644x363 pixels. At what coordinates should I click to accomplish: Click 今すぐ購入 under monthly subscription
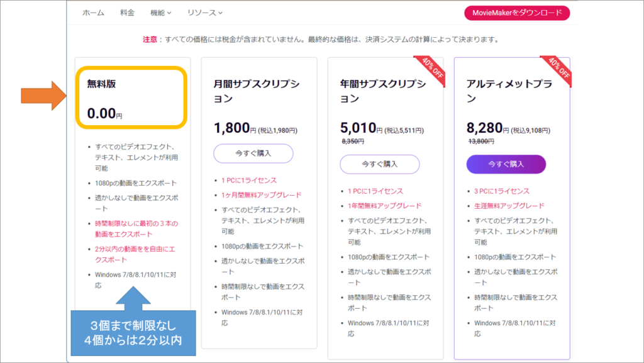point(255,153)
